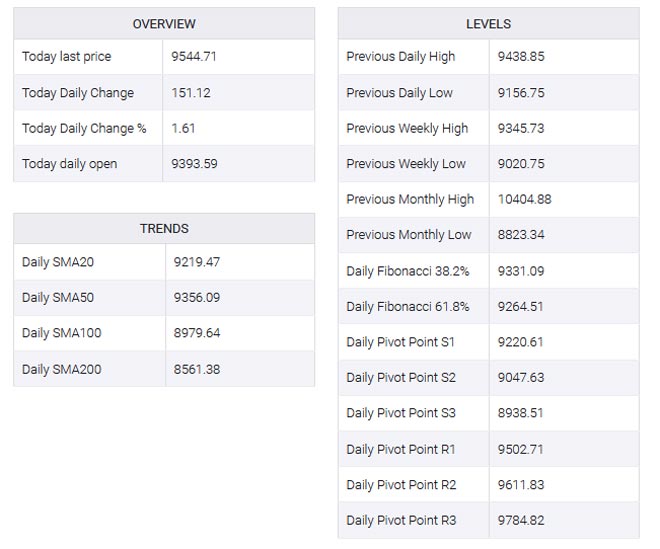Select the Daily Pivot Point R3 value 9784.82
The height and width of the screenshot is (549, 660).
[x=520, y=520]
